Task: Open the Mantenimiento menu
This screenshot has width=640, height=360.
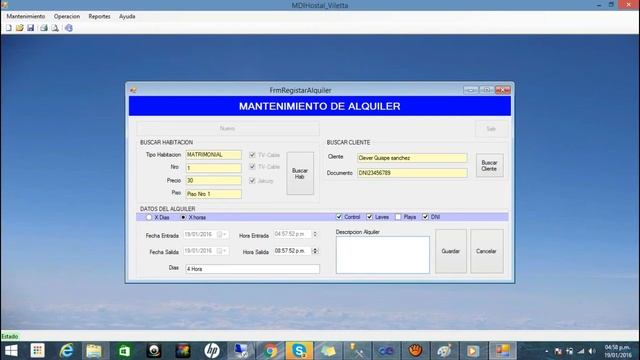Action: pos(26,16)
